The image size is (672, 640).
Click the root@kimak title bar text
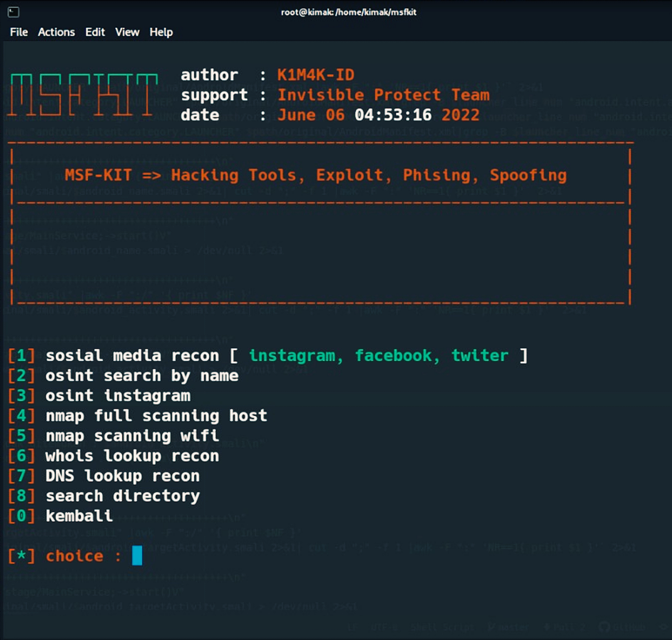(x=349, y=12)
